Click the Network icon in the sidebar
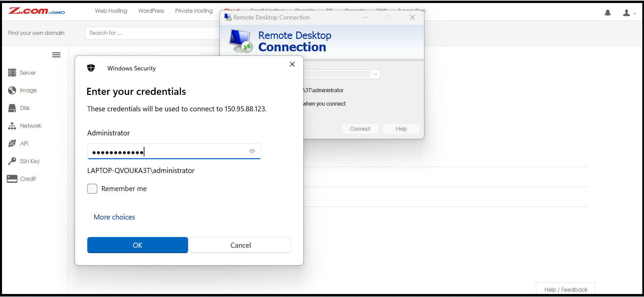The width and height of the screenshot is (644, 297). tap(12, 126)
